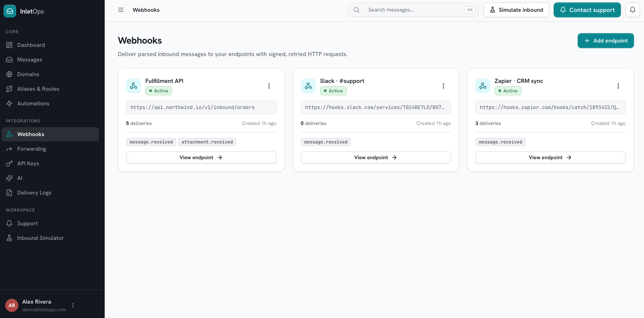The width and height of the screenshot is (644, 318).
Task: Click the Zapier CRM sync webhook icon
Action: coord(483,86)
